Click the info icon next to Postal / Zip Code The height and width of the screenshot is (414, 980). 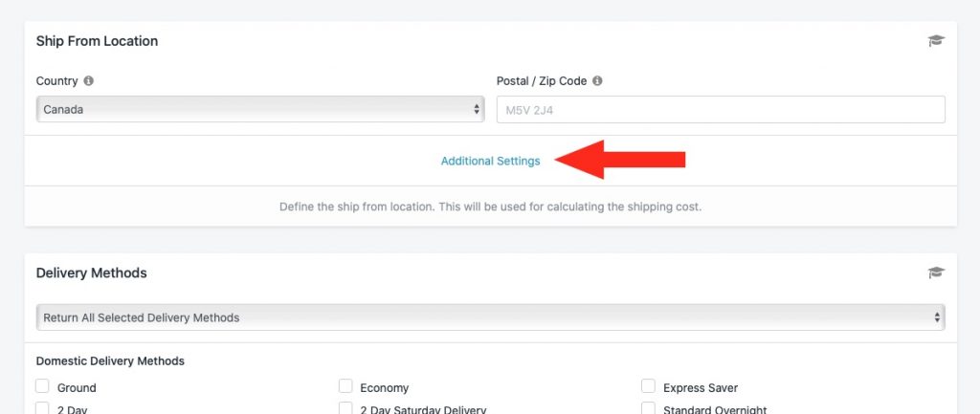pyautogui.click(x=597, y=81)
